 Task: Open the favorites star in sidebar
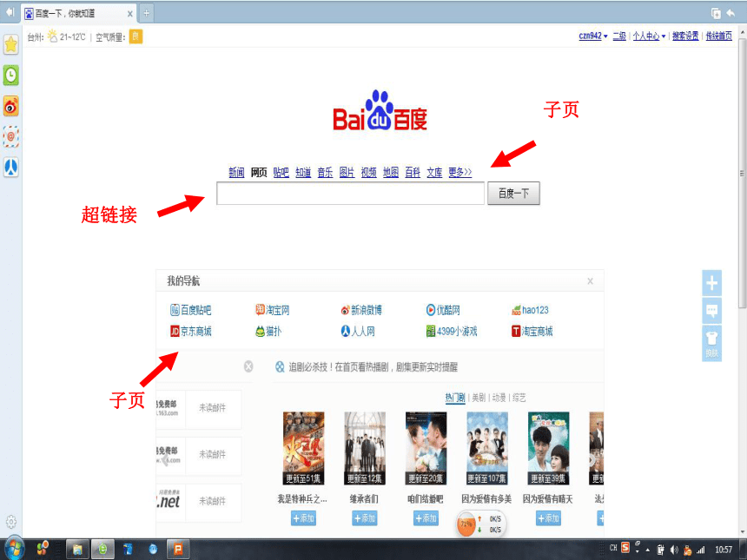[x=11, y=44]
